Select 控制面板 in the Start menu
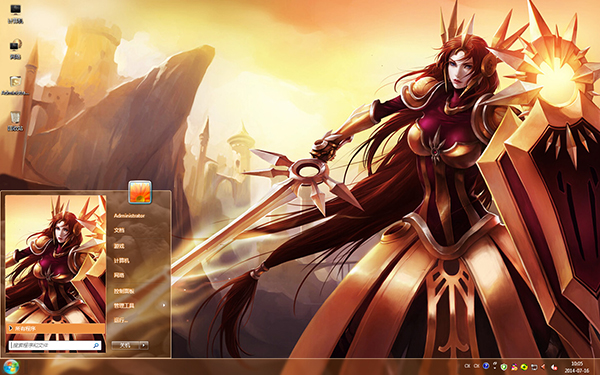This screenshot has height=375, width=600. (124, 291)
